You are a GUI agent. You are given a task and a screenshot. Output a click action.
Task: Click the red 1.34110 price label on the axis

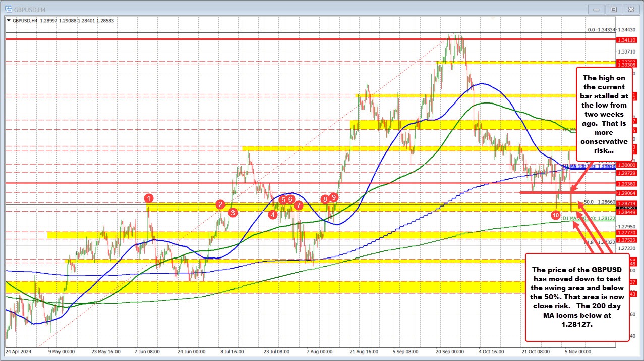(x=626, y=40)
